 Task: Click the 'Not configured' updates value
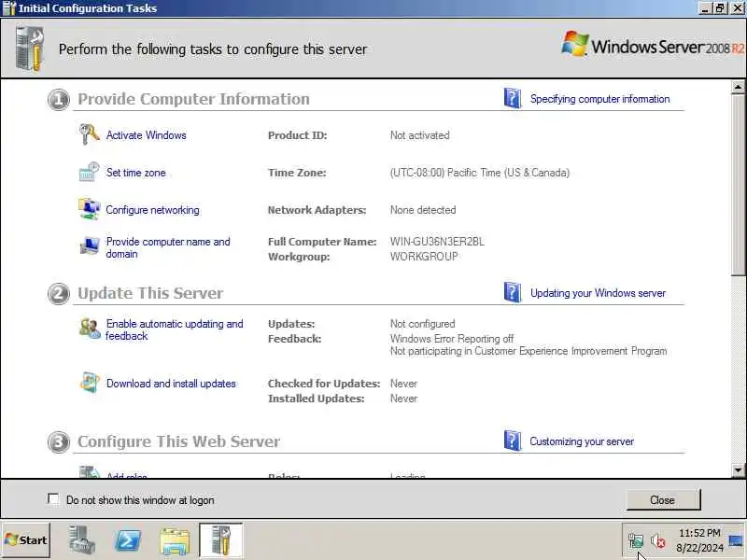(x=423, y=324)
